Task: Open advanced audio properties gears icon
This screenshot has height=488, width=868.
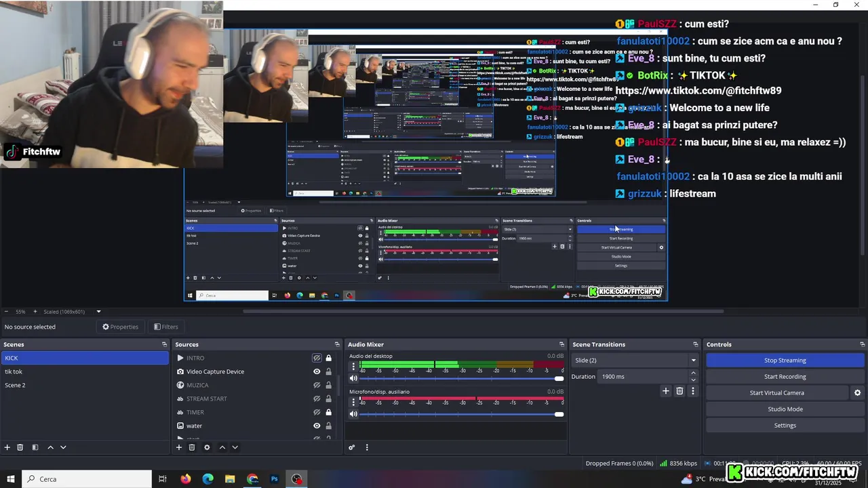Action: tap(351, 447)
